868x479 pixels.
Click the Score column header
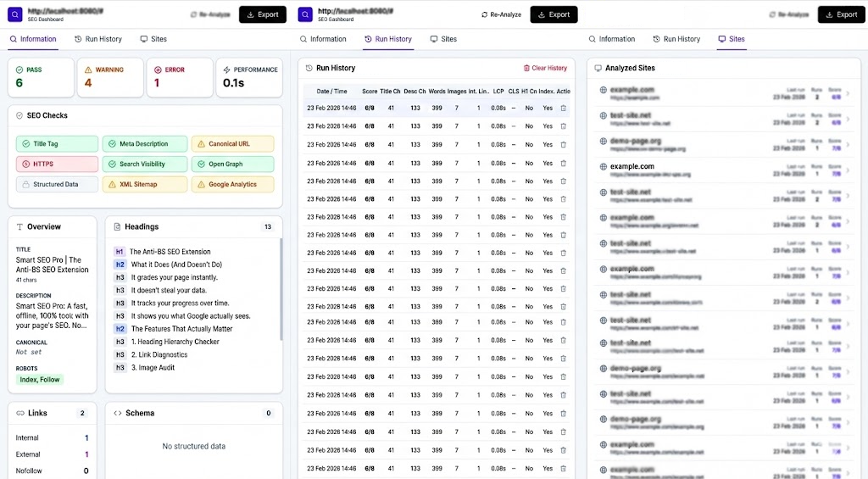pos(370,92)
